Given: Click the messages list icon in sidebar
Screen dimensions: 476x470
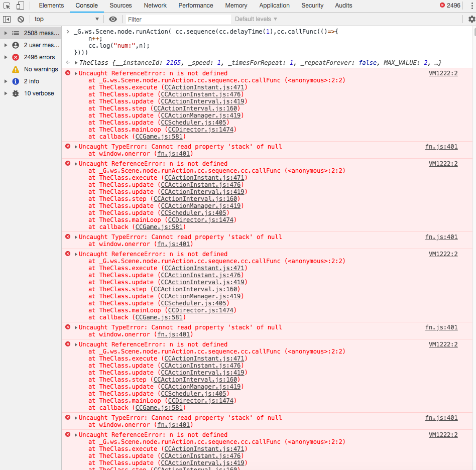Looking at the screenshot, I should point(16,33).
